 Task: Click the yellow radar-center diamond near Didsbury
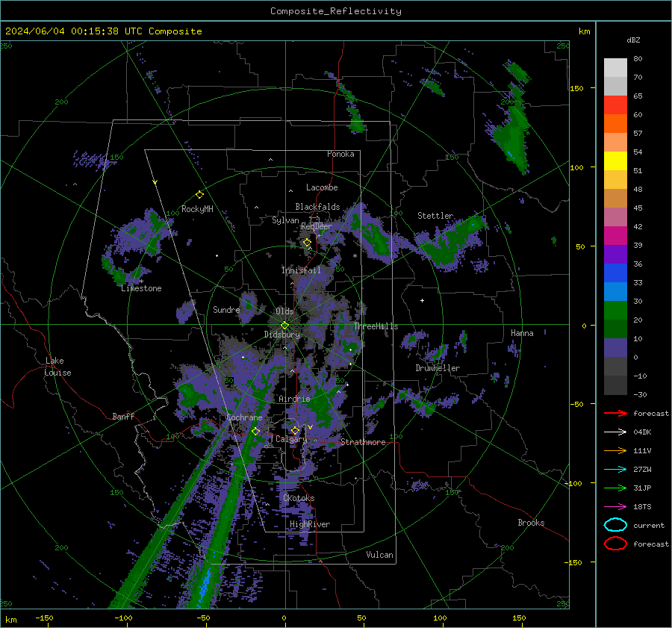pyautogui.click(x=284, y=326)
